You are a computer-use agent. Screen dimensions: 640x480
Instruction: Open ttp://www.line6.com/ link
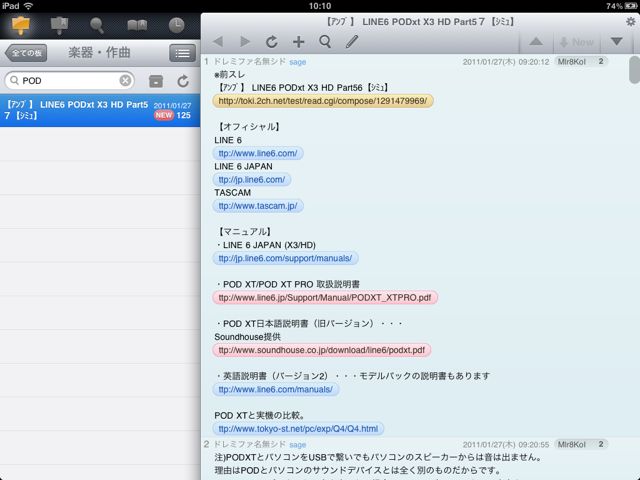(258, 153)
